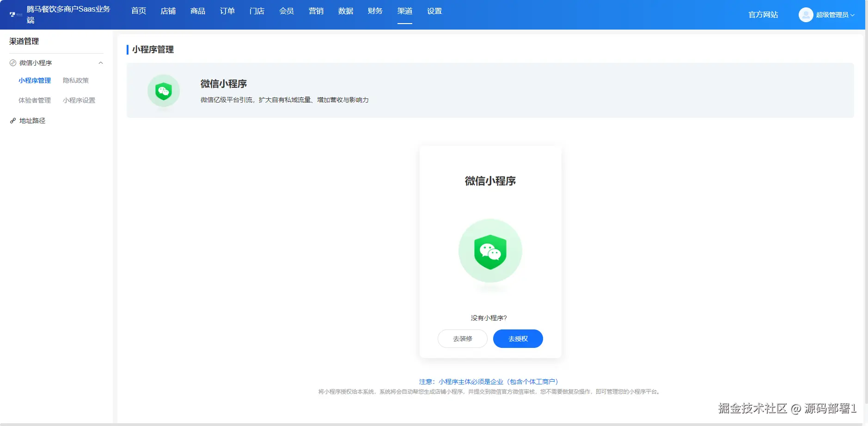Click the 没有小程序? text
The height and width of the screenshot is (426, 868).
coord(489,318)
